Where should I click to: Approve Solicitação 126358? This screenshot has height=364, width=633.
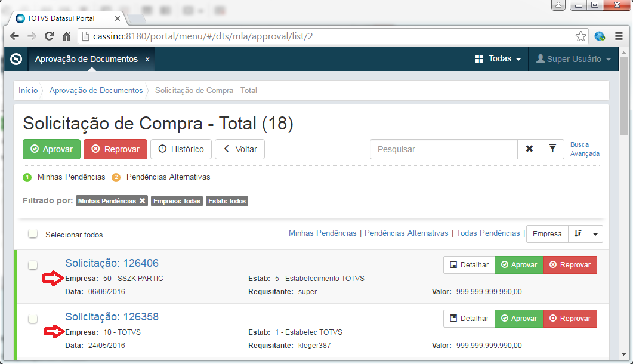(x=519, y=318)
